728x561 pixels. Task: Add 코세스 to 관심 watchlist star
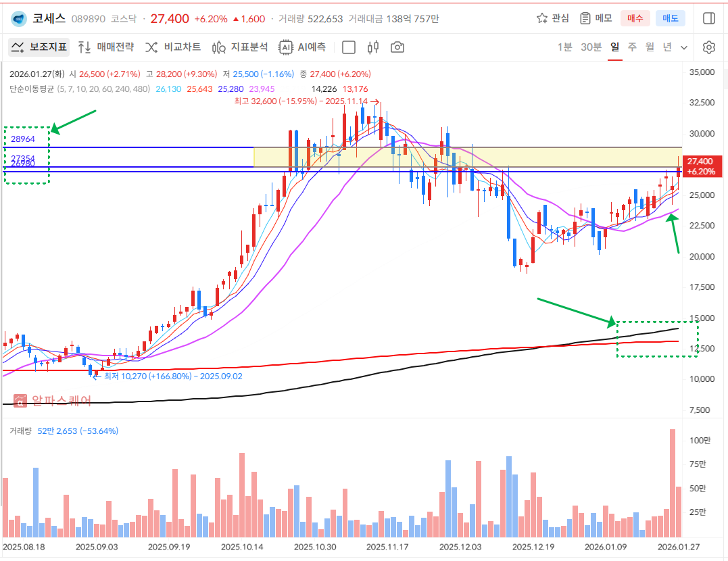[x=552, y=18]
